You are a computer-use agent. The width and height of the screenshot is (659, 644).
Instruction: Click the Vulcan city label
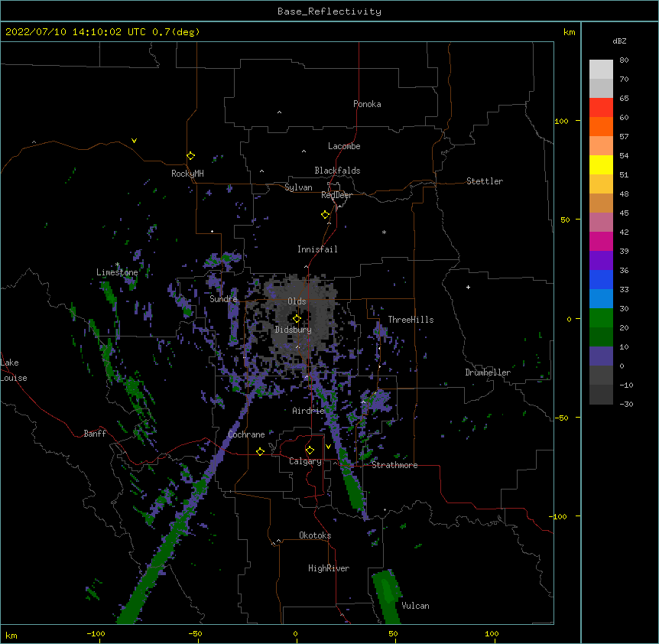[415, 606]
